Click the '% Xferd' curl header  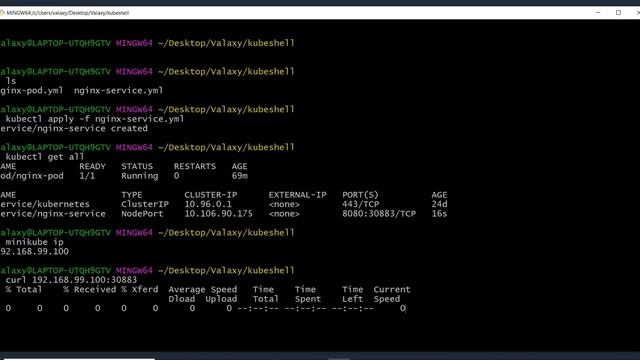[140, 290]
